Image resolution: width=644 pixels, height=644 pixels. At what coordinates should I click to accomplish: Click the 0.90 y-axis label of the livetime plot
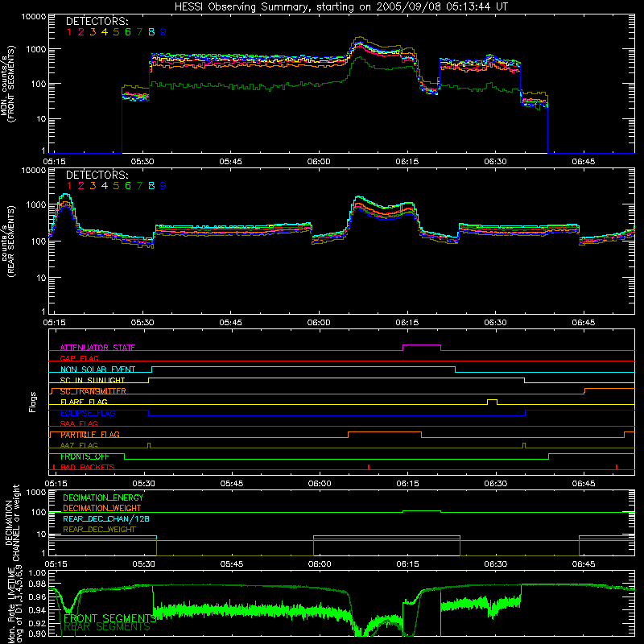[38, 634]
